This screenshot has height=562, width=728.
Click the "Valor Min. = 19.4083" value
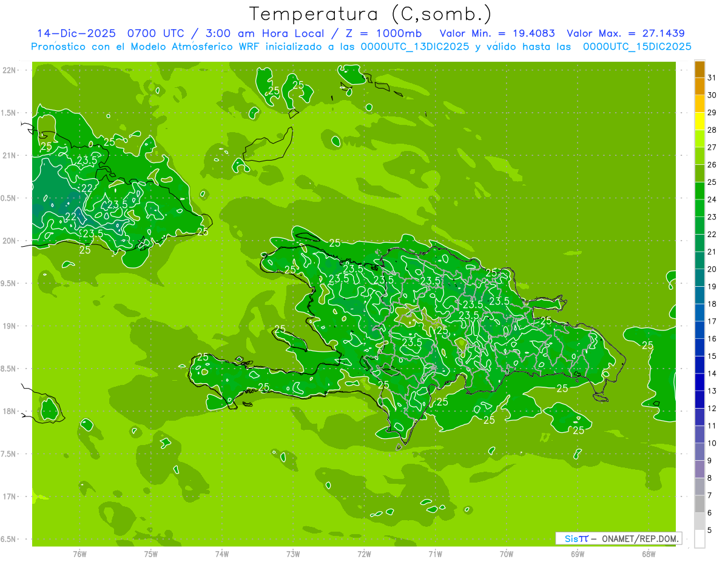tap(498, 33)
